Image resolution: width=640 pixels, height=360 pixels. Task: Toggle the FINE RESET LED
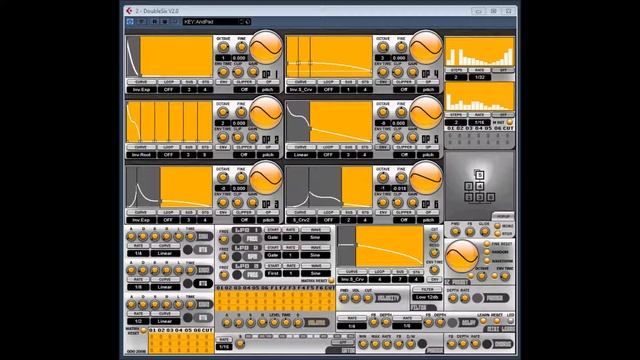[487, 244]
